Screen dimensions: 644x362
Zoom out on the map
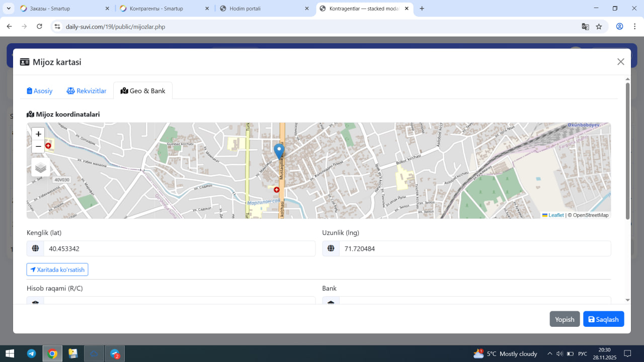point(38,146)
